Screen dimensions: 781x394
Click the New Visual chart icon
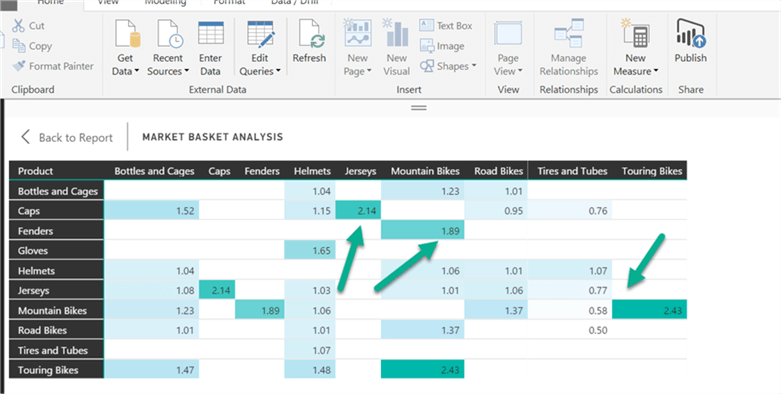pyautogui.click(x=396, y=33)
